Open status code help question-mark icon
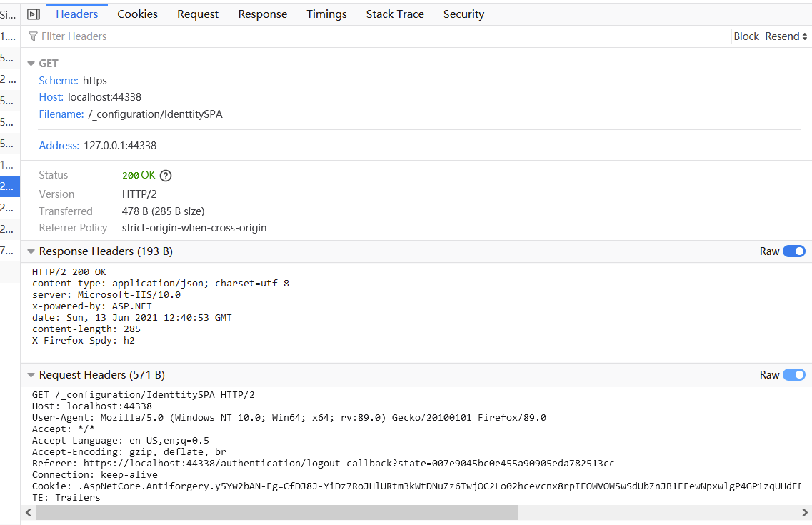Screen dimensions: 812x525 tap(166, 176)
